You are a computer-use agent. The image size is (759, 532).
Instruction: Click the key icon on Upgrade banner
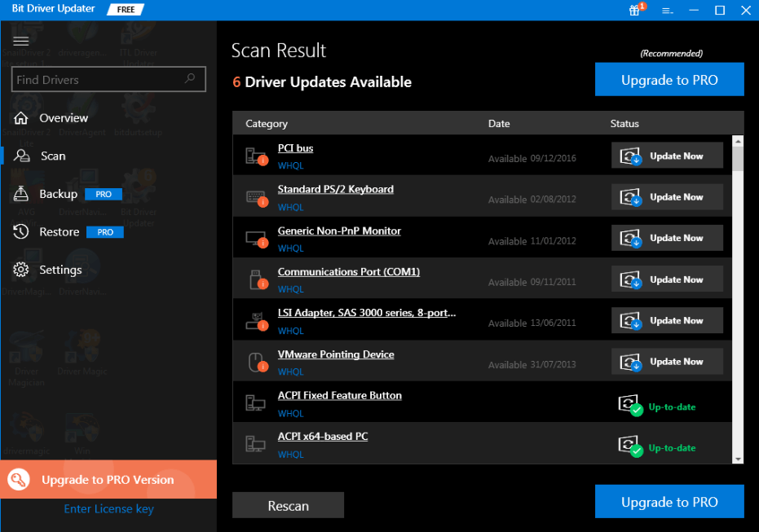[x=17, y=479]
